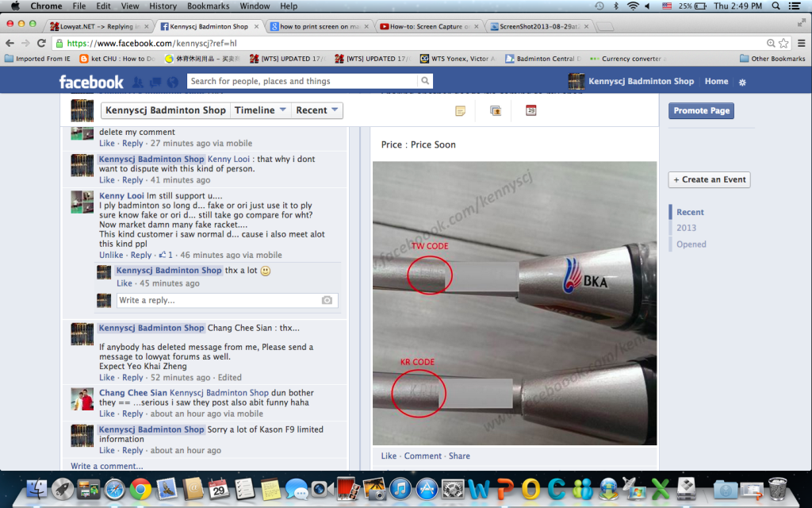812x508 pixels.
Task: Open the App Store from the dock
Action: (x=427, y=488)
